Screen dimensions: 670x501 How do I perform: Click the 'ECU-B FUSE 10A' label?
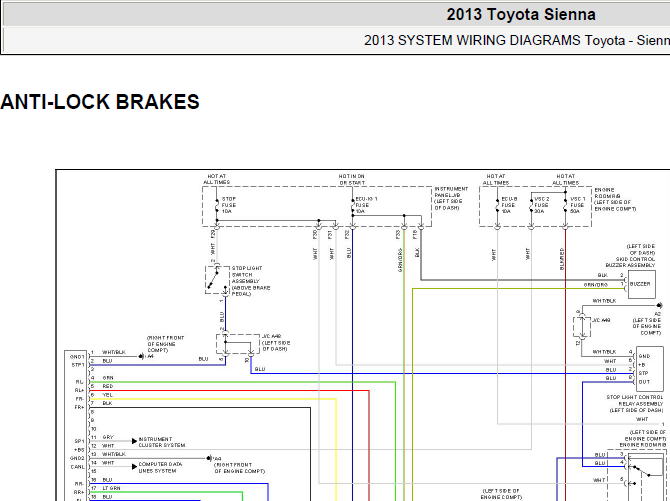(509, 205)
